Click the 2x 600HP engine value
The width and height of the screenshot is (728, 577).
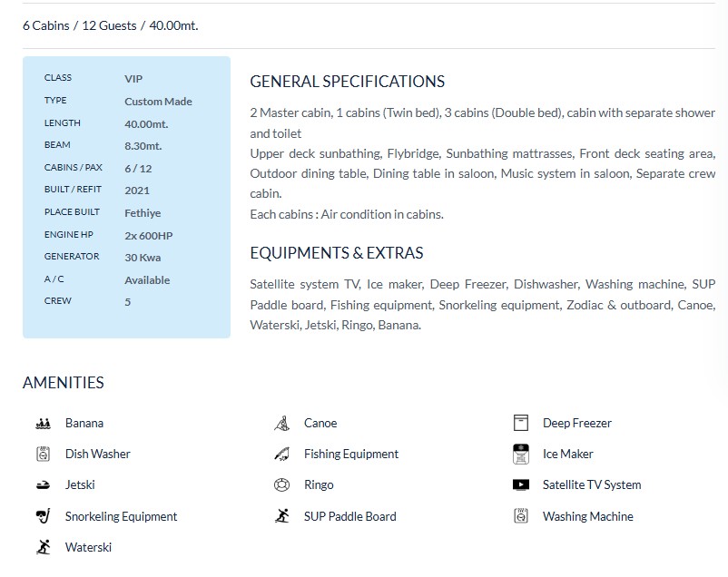[148, 236]
